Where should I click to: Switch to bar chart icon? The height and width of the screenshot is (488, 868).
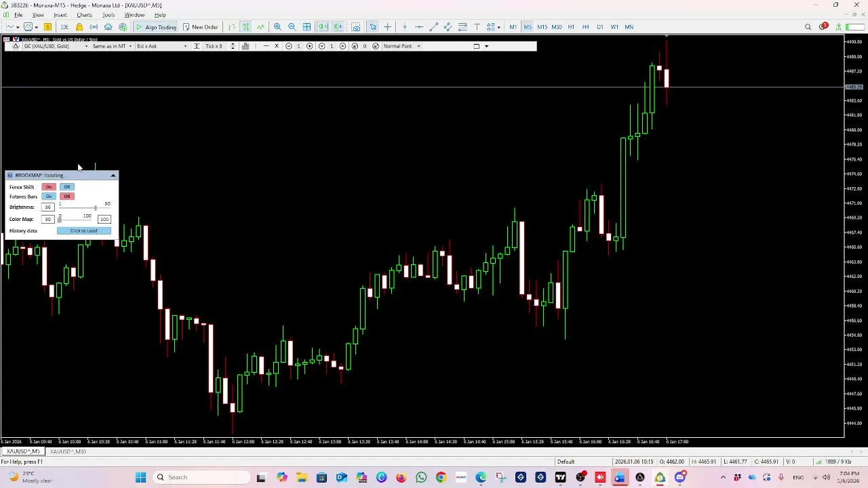point(232,27)
